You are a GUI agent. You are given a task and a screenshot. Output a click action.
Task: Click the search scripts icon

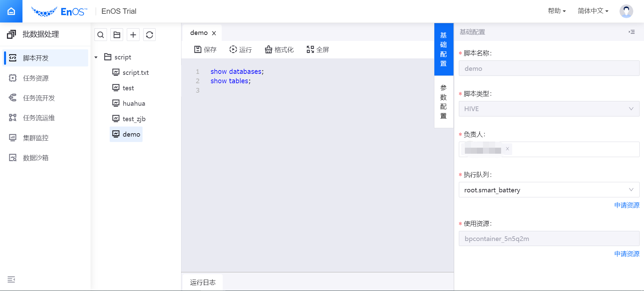click(x=101, y=35)
